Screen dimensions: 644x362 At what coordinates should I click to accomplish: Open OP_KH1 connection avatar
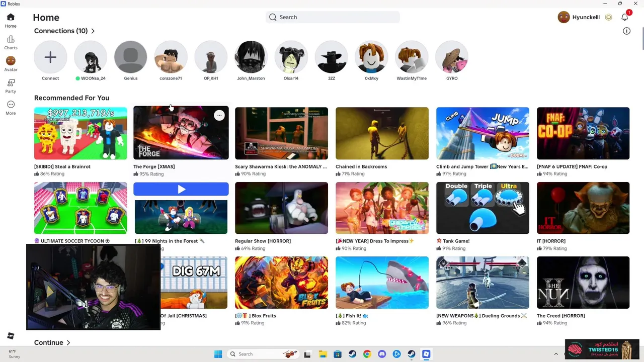click(x=211, y=57)
